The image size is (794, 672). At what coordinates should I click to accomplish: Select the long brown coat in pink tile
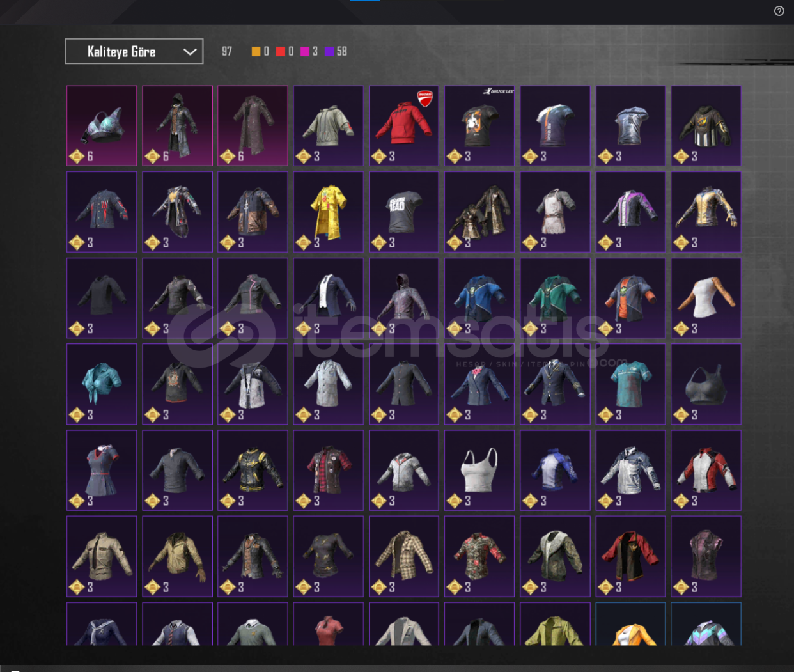point(253,126)
